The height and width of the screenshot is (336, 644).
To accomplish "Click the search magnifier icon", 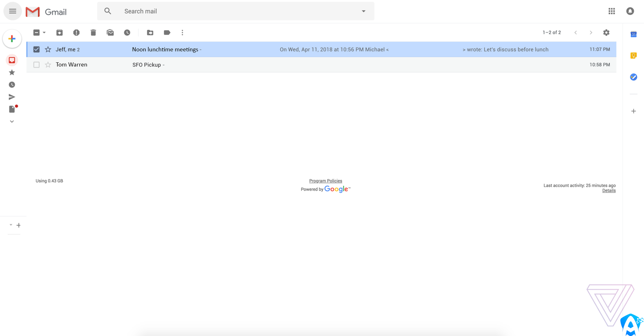I will pyautogui.click(x=107, y=11).
